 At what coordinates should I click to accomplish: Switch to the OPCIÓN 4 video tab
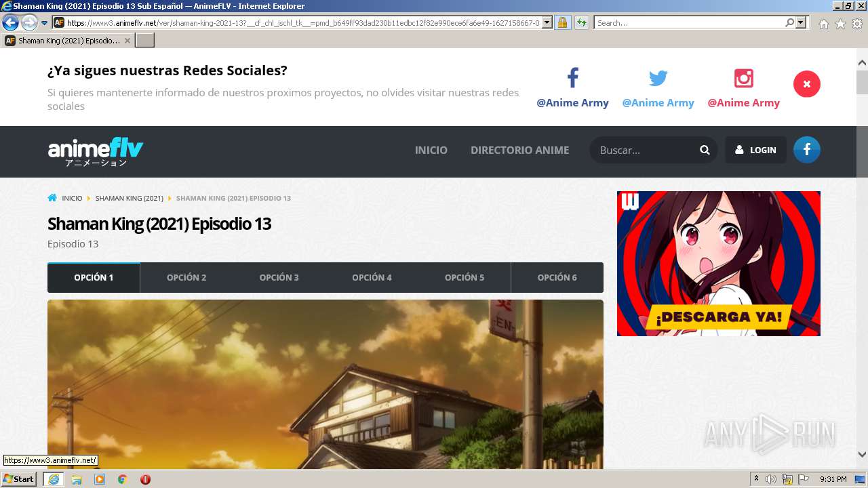click(x=372, y=277)
